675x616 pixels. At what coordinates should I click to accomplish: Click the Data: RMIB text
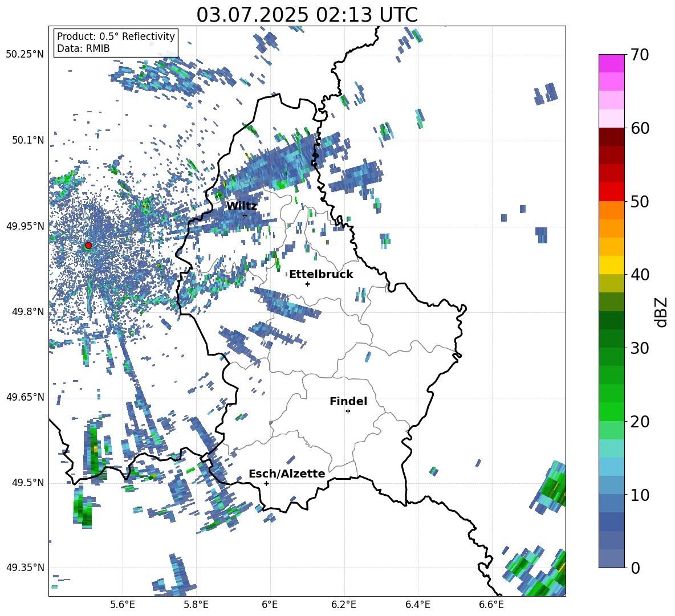[83, 48]
